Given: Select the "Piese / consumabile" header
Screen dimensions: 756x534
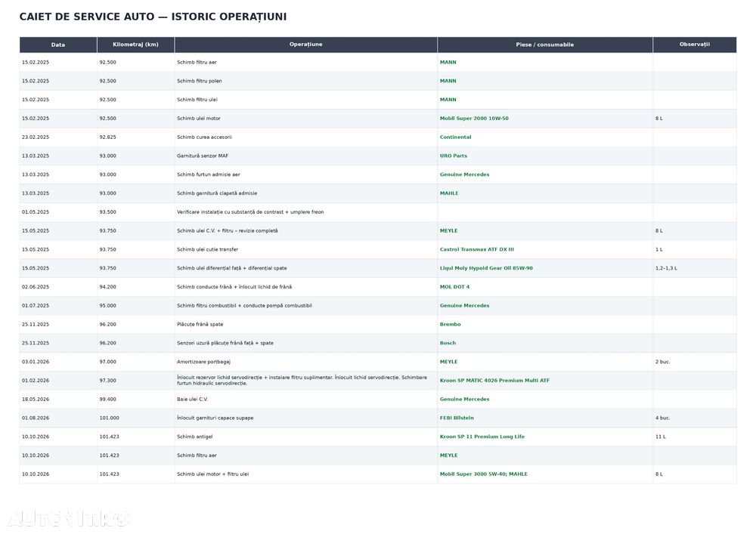Looking at the screenshot, I should point(545,45).
